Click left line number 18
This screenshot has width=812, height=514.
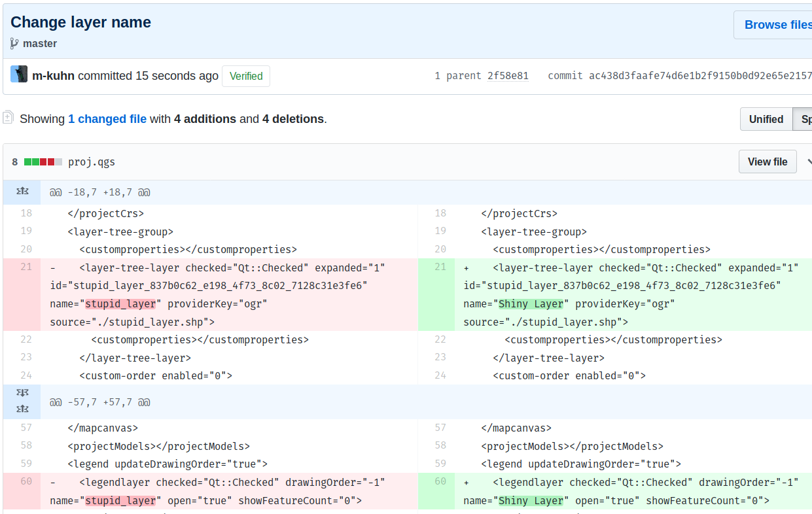[x=26, y=213]
